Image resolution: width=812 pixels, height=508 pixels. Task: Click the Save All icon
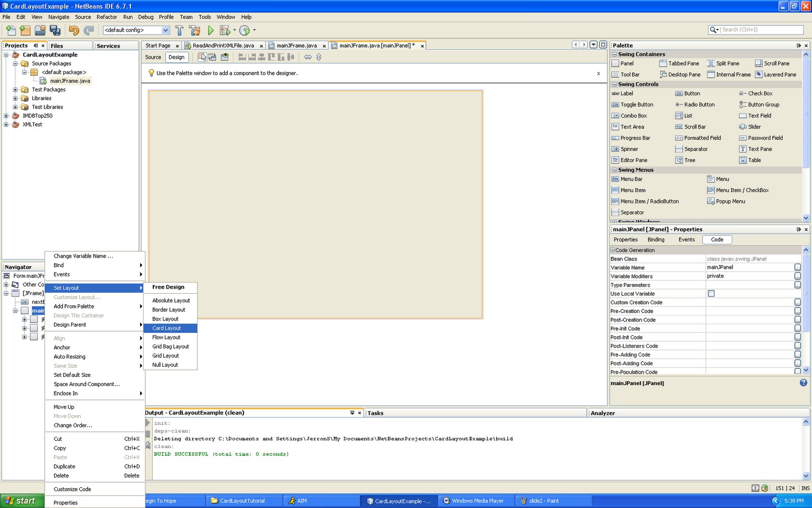55,30
